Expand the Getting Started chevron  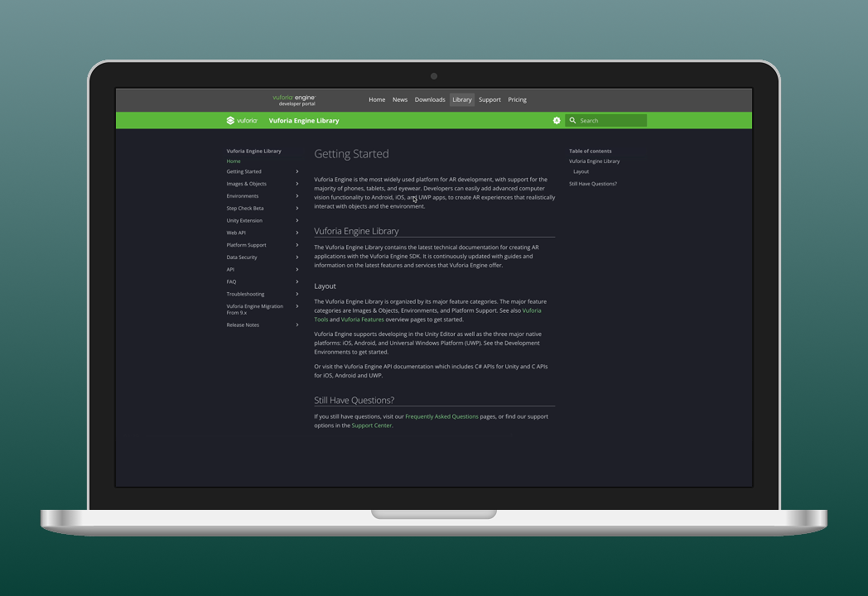tap(297, 171)
